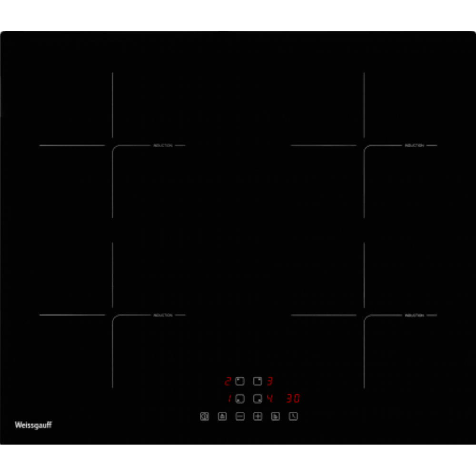Tap the power on/off touch key

(x=204, y=416)
